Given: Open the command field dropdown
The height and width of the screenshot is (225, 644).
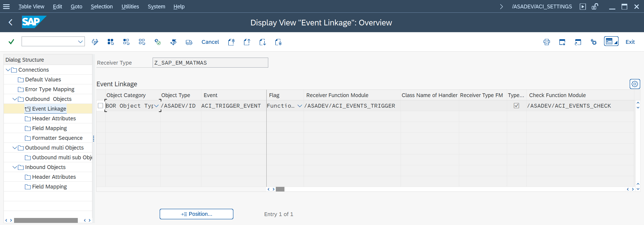Looking at the screenshot, I should 80,42.
